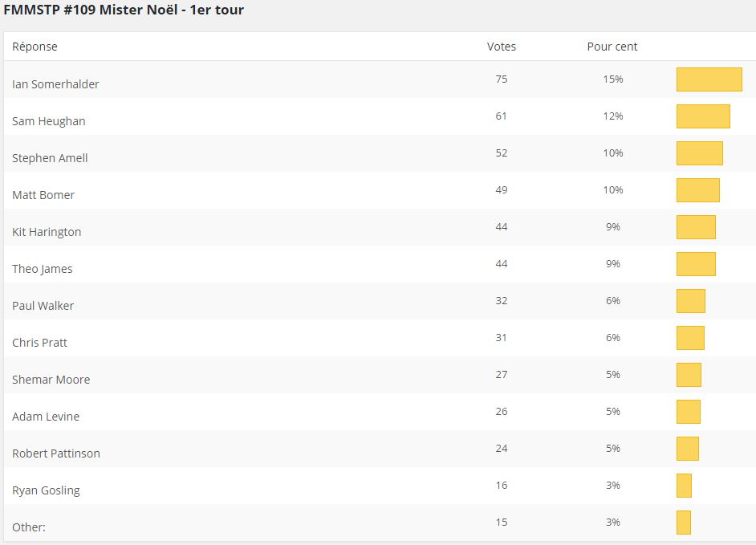Click the Ryan Gosling answer label
The height and width of the screenshot is (545, 756).
coord(46,490)
